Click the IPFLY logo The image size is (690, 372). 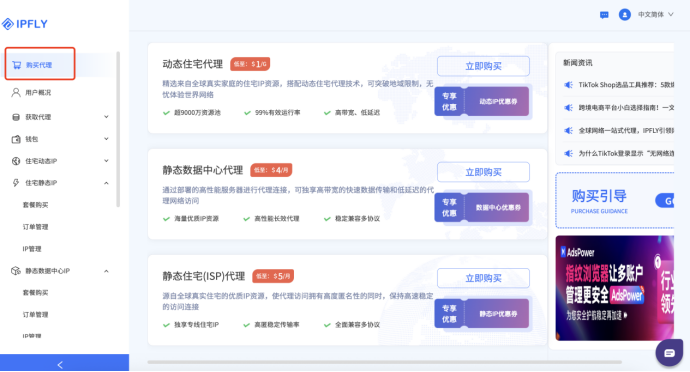coord(25,24)
